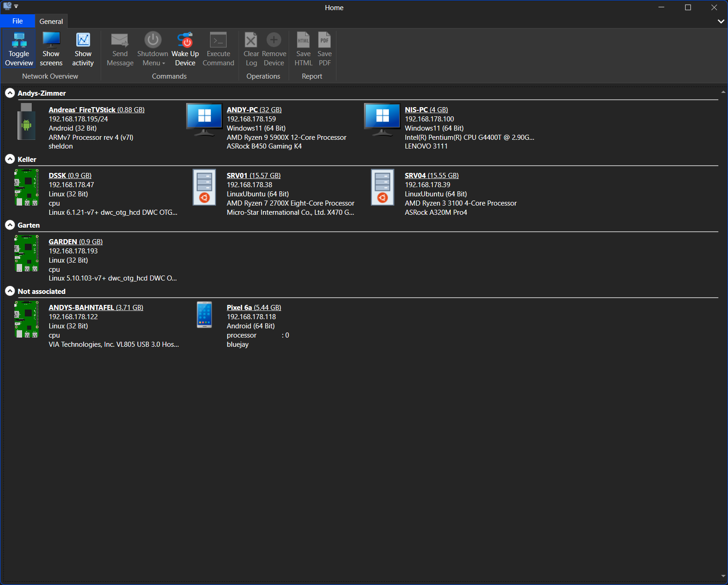728x585 pixels.
Task: Select the GARDEN Raspberry Pi board icon
Action: click(26, 253)
